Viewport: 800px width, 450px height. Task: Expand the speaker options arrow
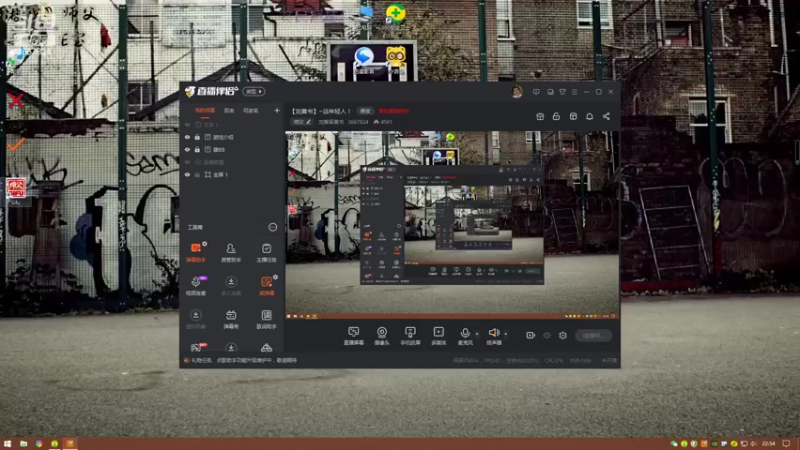click(x=506, y=334)
